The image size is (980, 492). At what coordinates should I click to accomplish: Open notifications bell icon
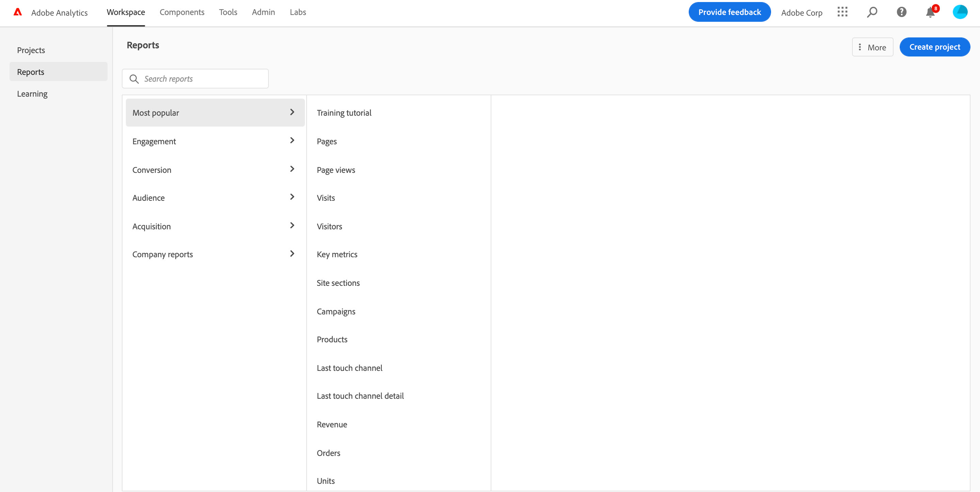(x=930, y=13)
